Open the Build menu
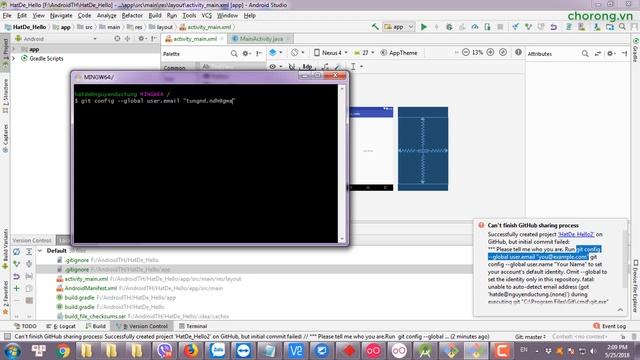640x360 pixels. tap(155, 16)
